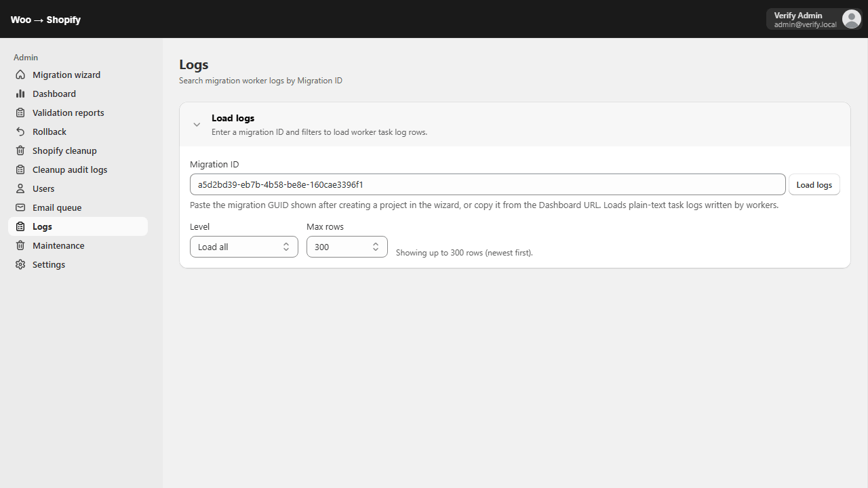Viewport: 868px width, 488px height.
Task: Click the Users person icon
Action: point(20,188)
